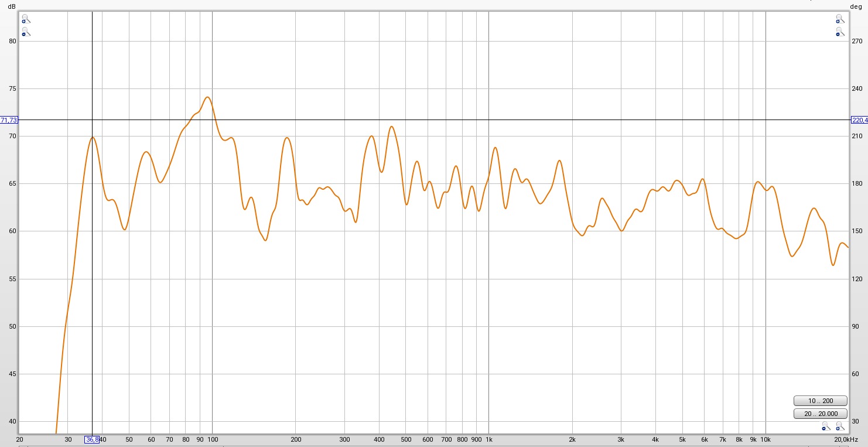Zoom in the frequency axis magnifier
This screenshot has width=868, height=447.
click(839, 426)
